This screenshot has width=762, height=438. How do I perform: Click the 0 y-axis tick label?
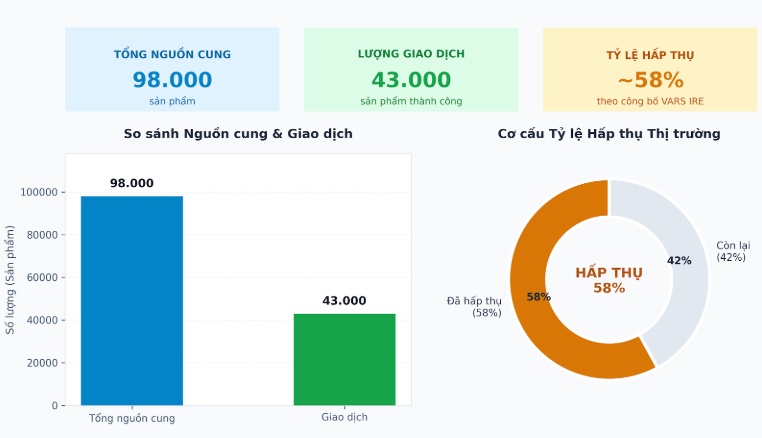(x=55, y=405)
